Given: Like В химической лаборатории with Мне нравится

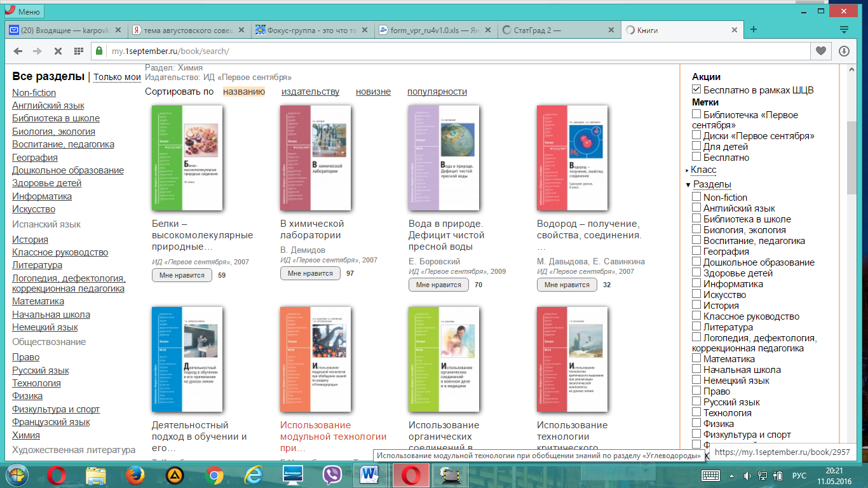Looking at the screenshot, I should (x=310, y=273).
